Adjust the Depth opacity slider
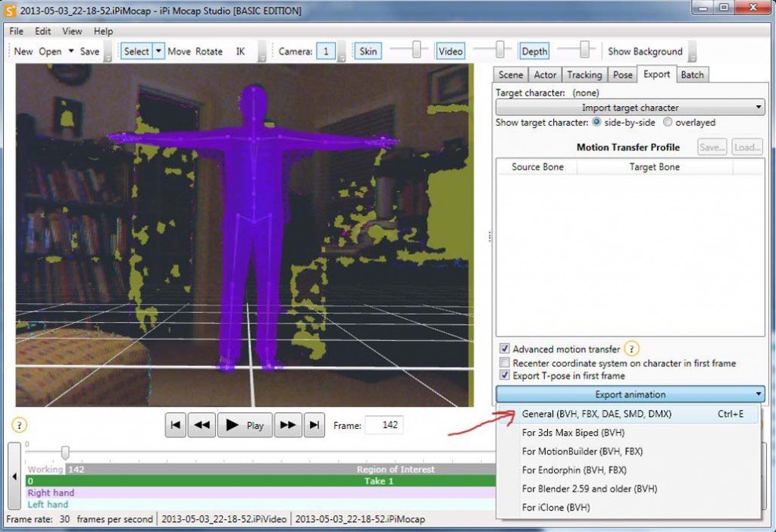The image size is (776, 532). (585, 49)
